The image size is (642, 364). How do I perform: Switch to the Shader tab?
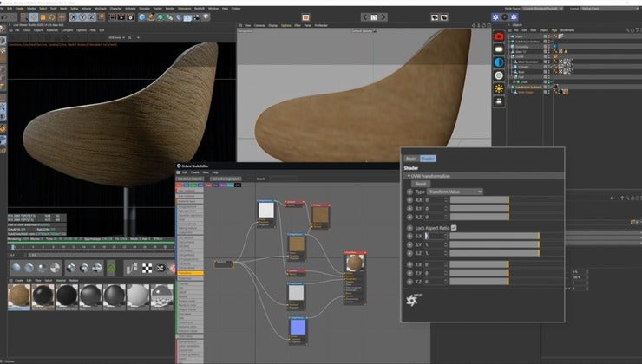click(x=428, y=159)
